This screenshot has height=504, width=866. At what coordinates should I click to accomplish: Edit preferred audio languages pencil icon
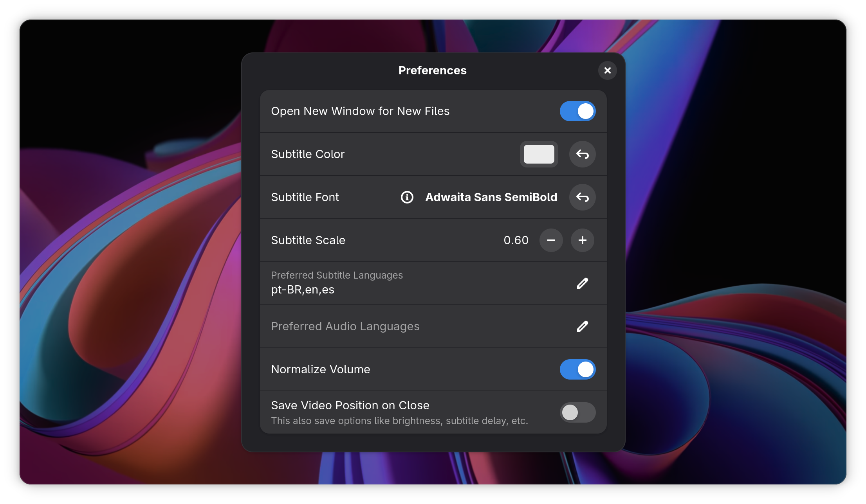pyautogui.click(x=582, y=326)
